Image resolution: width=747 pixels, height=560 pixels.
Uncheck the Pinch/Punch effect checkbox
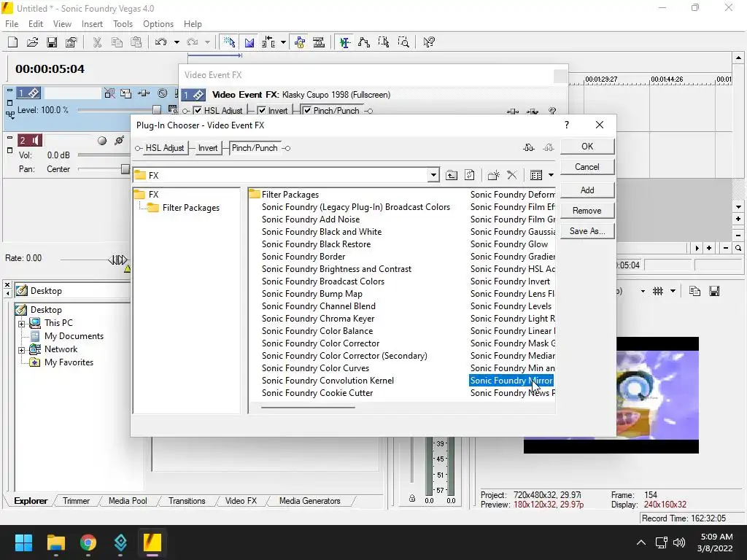[x=307, y=111]
